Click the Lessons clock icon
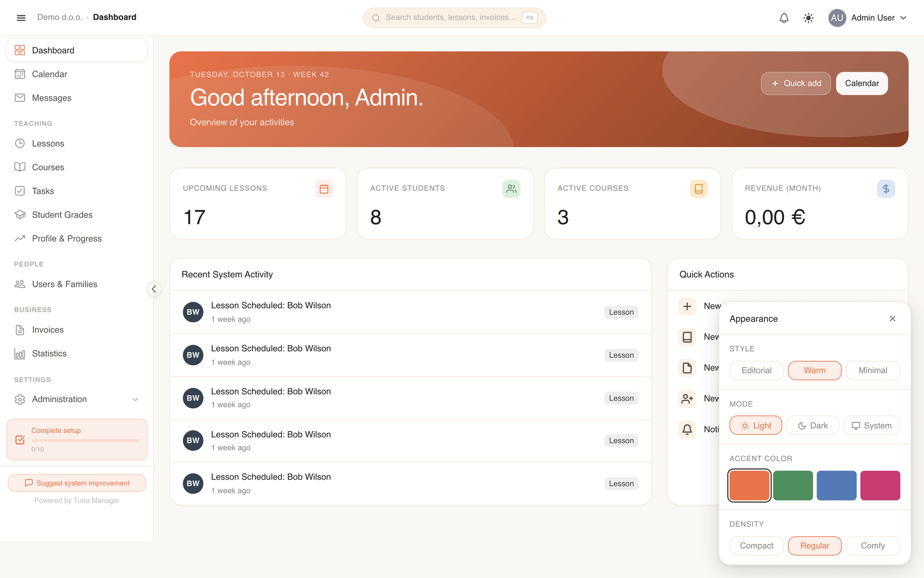924x578 pixels. click(x=20, y=143)
